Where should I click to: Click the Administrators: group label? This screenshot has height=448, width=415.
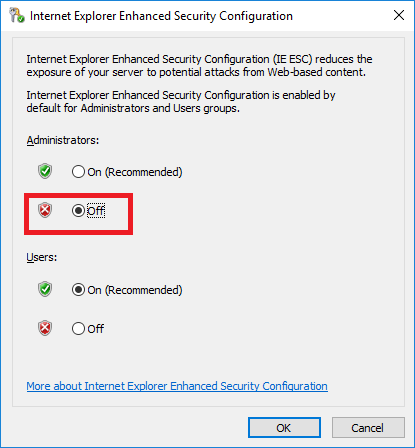coord(63,140)
